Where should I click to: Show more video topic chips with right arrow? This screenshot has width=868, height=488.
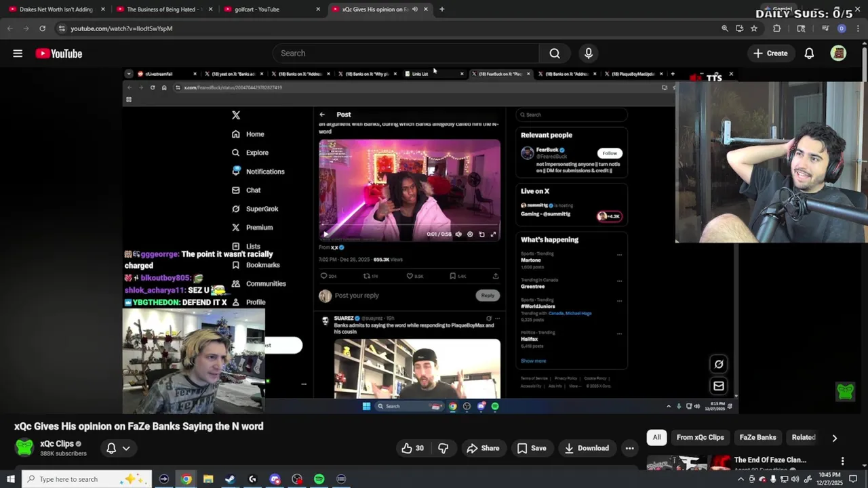pyautogui.click(x=834, y=438)
